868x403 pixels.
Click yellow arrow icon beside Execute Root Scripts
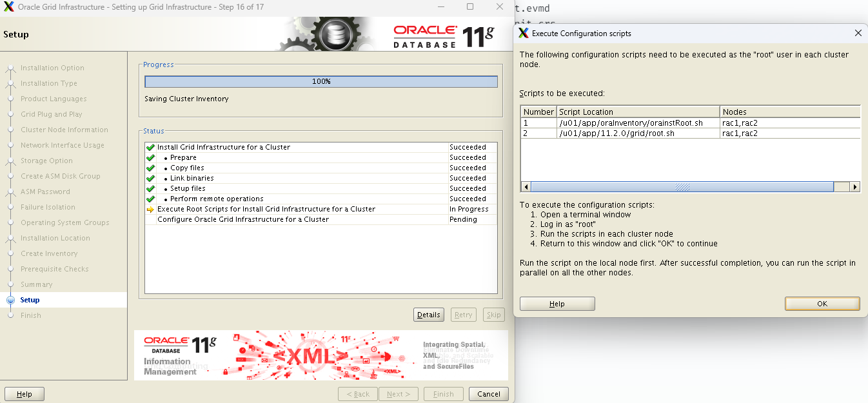coord(150,209)
